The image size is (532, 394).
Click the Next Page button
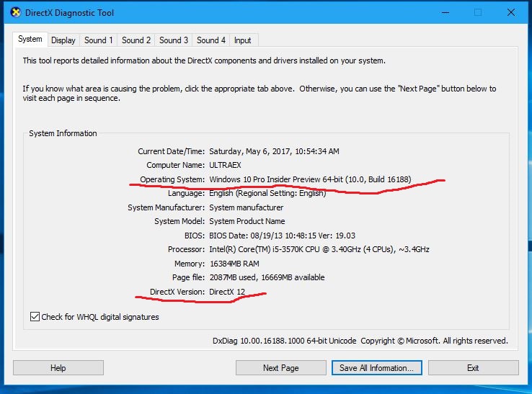pos(281,368)
